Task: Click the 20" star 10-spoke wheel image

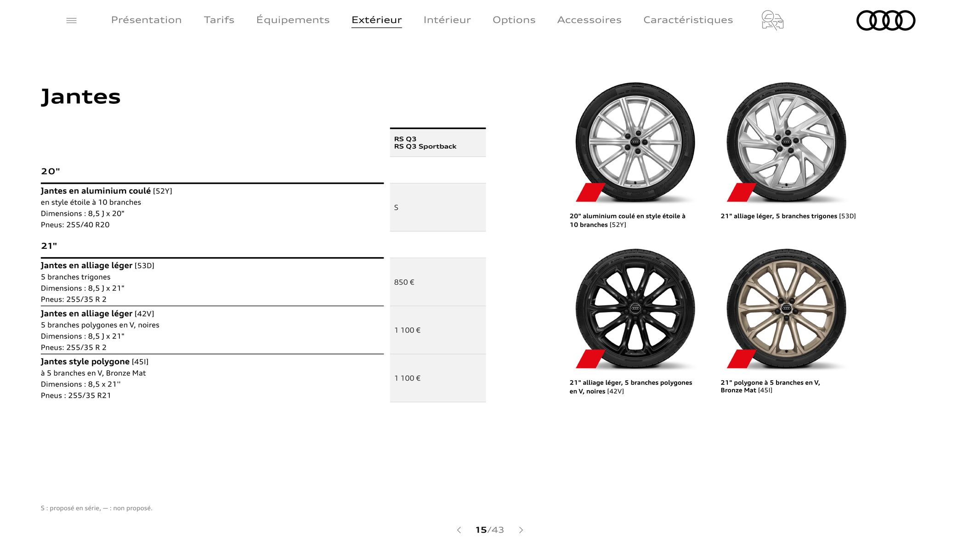Action: click(x=635, y=142)
